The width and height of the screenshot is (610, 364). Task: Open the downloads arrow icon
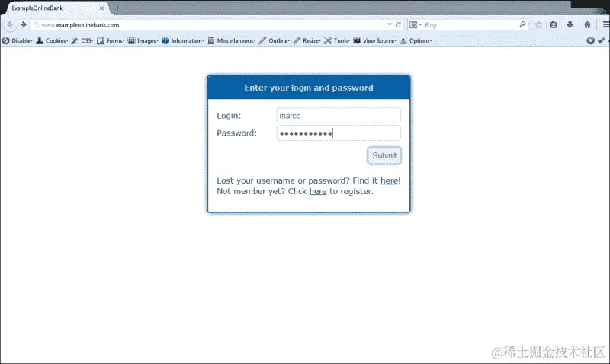pos(570,24)
